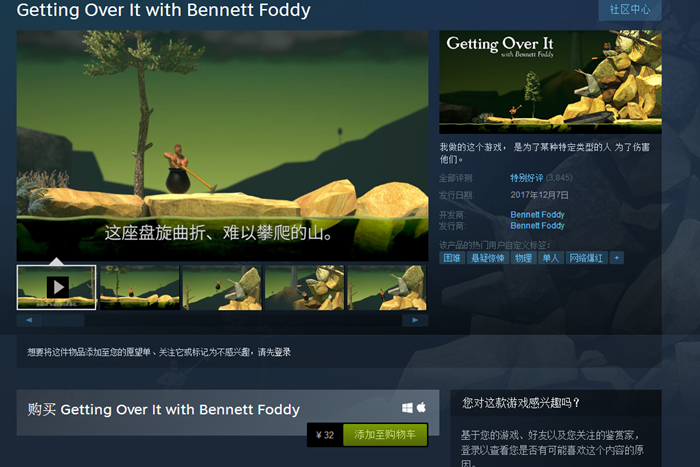Click the Windows platform icon
700x467 pixels.
(x=407, y=408)
